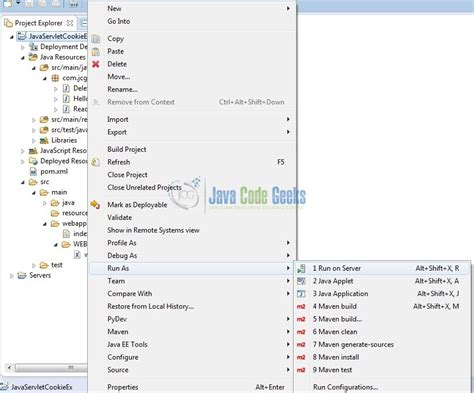Click the m2 icon beside Maven clean

[301, 332]
